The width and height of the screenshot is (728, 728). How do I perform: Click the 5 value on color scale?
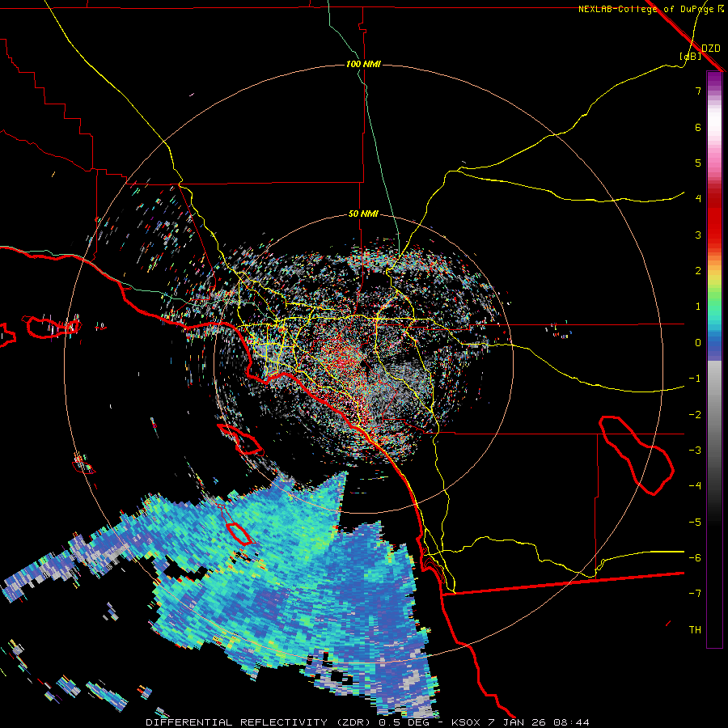click(x=698, y=163)
